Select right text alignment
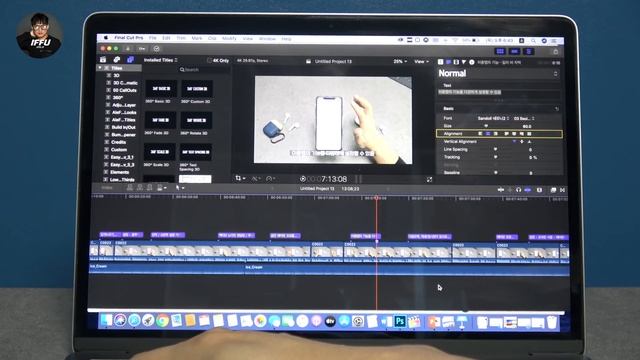The width and height of the screenshot is (640, 360). [x=496, y=134]
